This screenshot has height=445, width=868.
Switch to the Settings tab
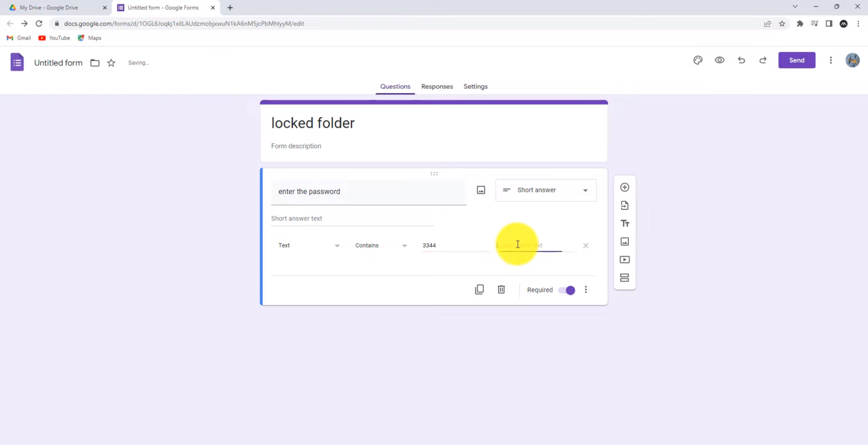(475, 87)
